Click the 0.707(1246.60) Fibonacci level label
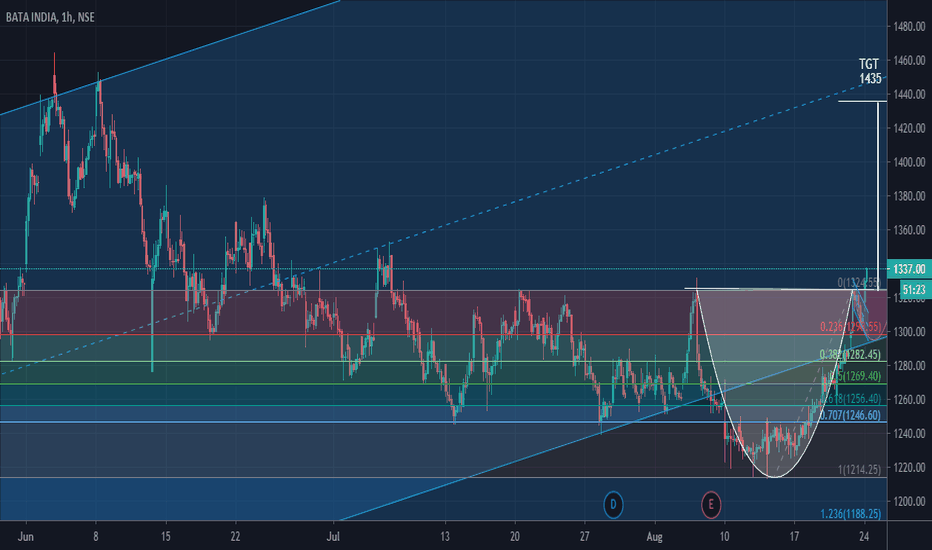932x550 pixels. [850, 415]
